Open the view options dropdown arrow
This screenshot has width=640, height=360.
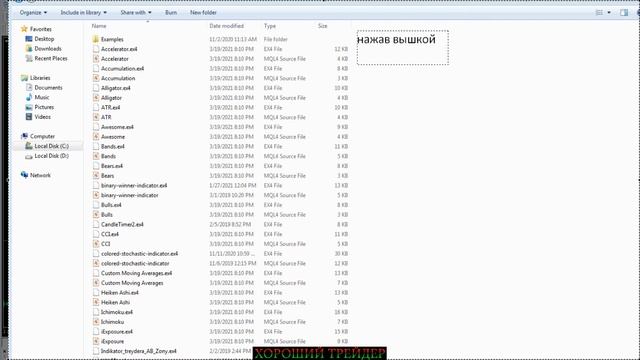tap(609, 13)
